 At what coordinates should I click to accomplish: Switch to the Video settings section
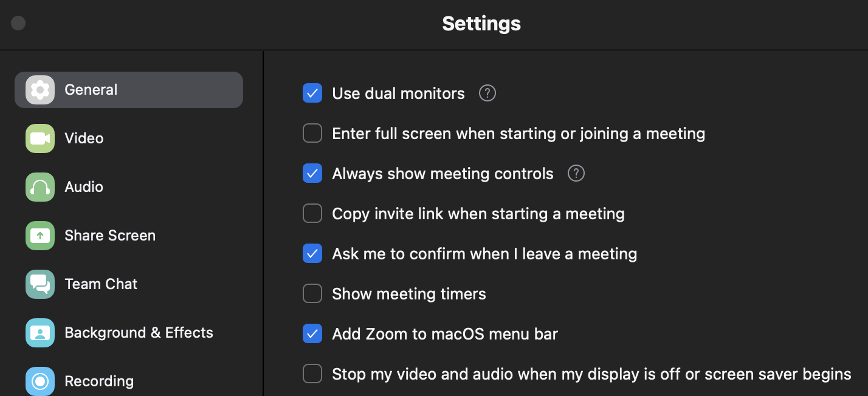coord(83,138)
